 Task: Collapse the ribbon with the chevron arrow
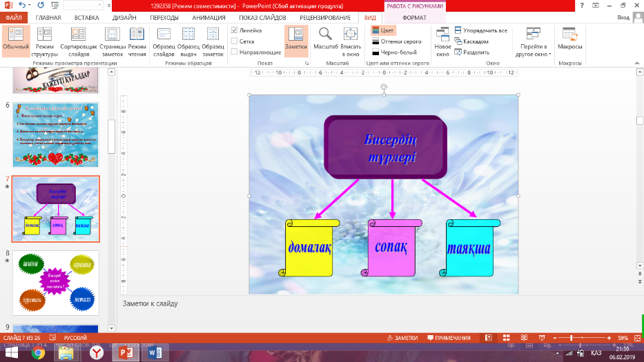637,63
